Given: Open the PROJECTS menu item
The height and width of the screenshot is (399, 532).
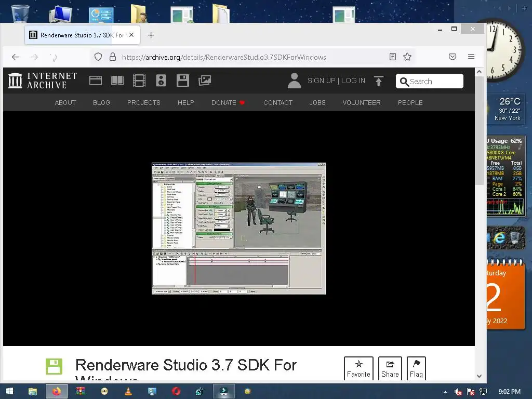Looking at the screenshot, I should pos(144,102).
